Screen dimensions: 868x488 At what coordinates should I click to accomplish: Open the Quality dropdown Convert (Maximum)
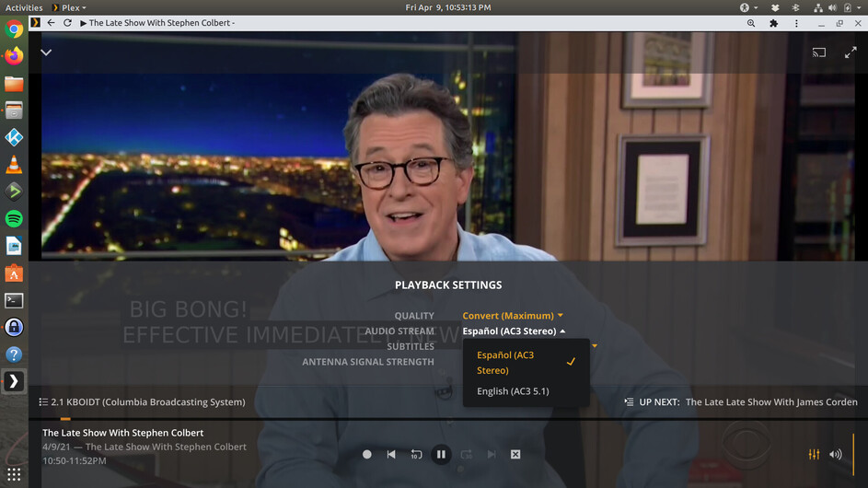pos(513,315)
